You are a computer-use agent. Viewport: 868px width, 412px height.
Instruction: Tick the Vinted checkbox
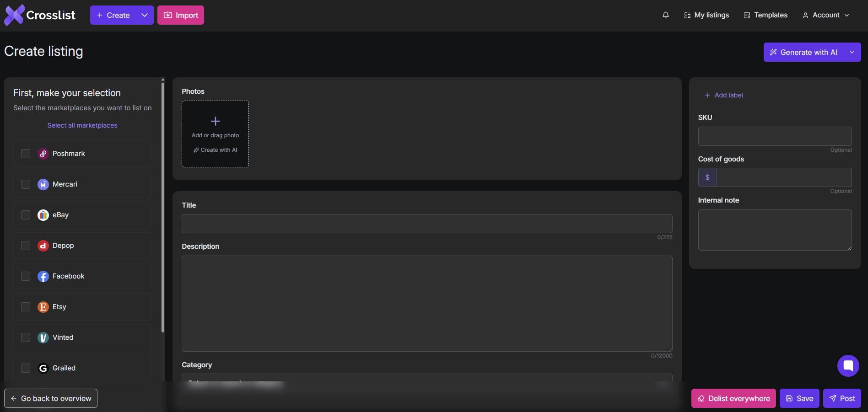click(x=26, y=337)
